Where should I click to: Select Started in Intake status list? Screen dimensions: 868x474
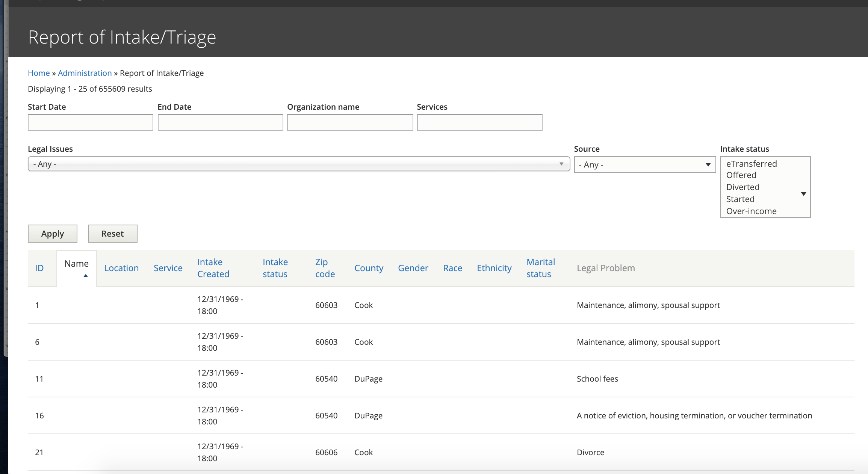740,199
